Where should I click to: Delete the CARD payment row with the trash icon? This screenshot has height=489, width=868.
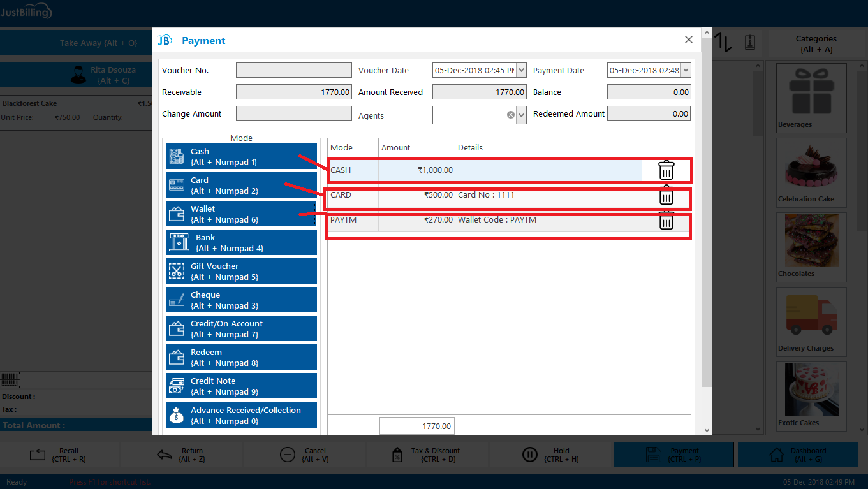[666, 195]
